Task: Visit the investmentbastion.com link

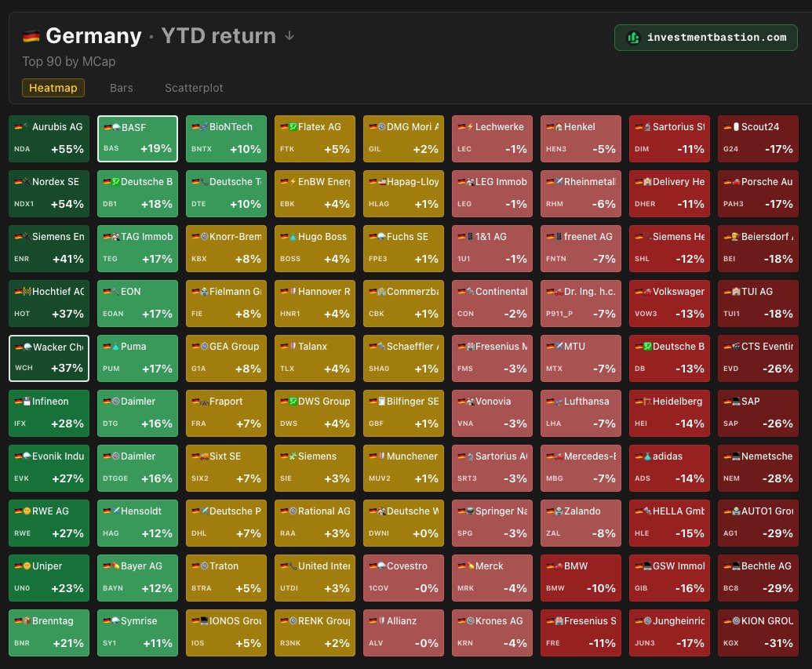Action: [706, 38]
